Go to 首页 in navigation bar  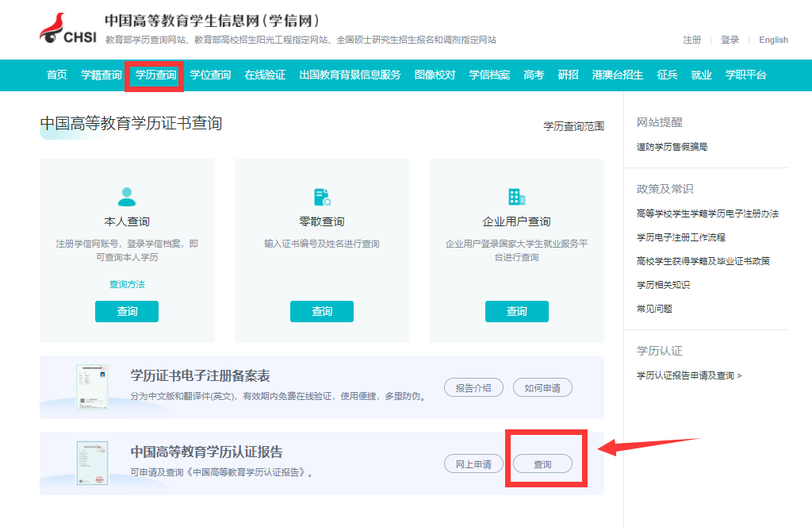click(x=57, y=75)
